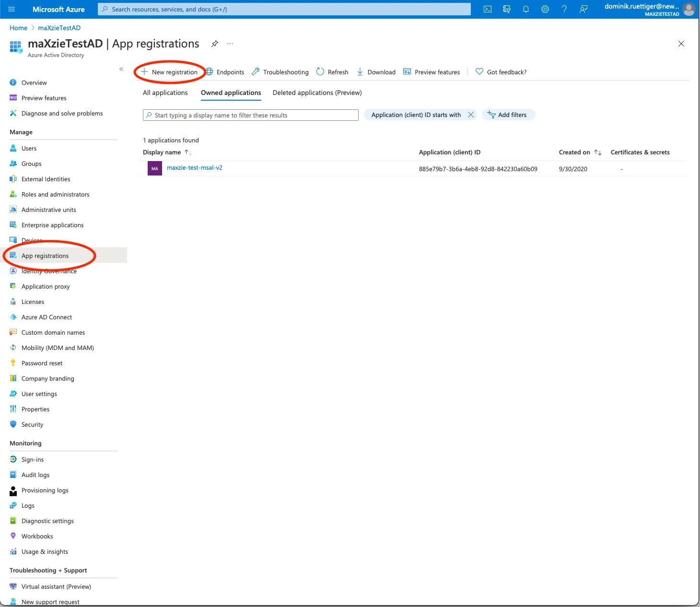Open portal settings gear icon
Screen dimensions: 700x607
point(545,9)
